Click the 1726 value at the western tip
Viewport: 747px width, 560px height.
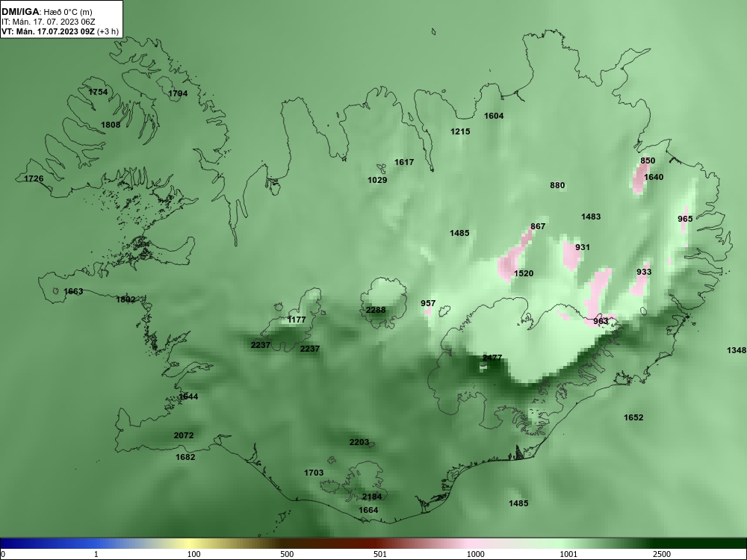tap(34, 178)
